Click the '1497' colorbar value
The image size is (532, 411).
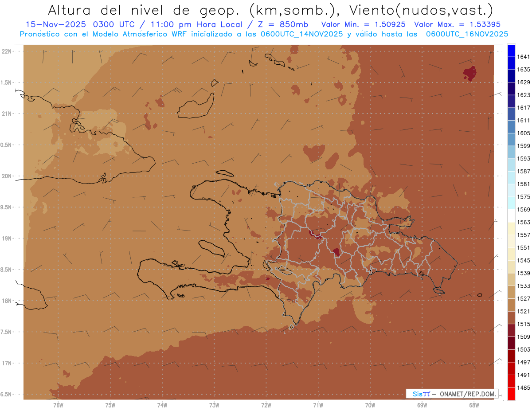tap(524, 362)
